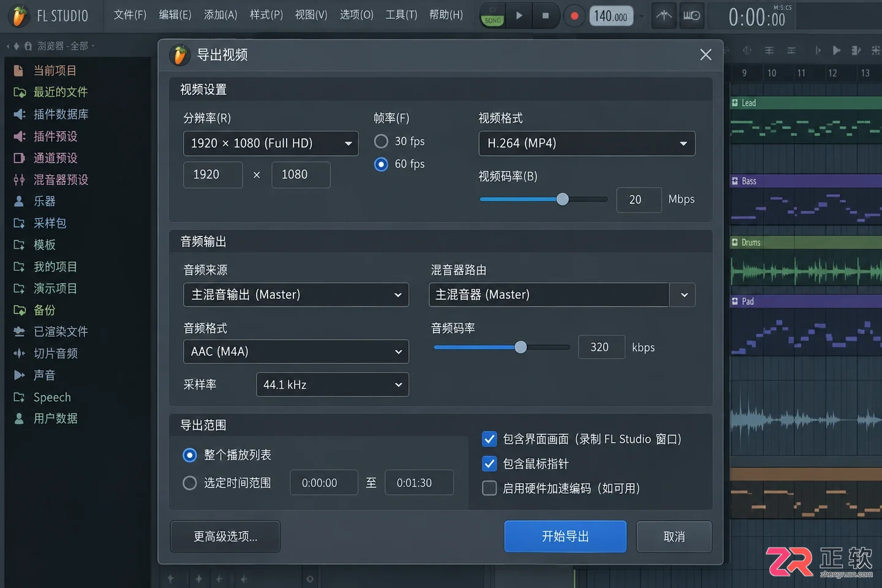Open the 帮助(H) menu
882x588 pixels.
tap(446, 15)
